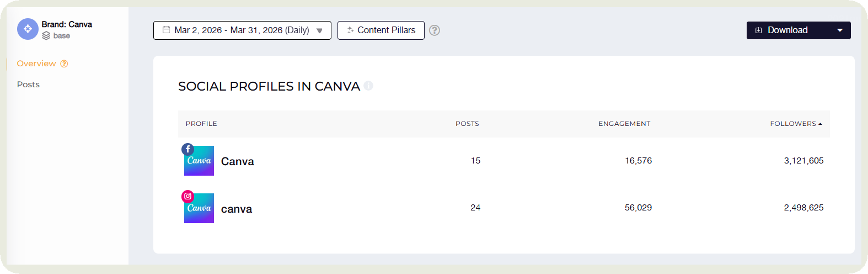
Task: Click info icon next to Social Profiles title
Action: tap(368, 86)
